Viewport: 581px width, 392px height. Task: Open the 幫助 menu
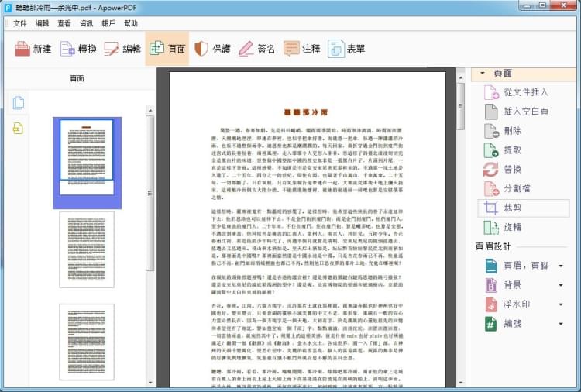(x=131, y=23)
